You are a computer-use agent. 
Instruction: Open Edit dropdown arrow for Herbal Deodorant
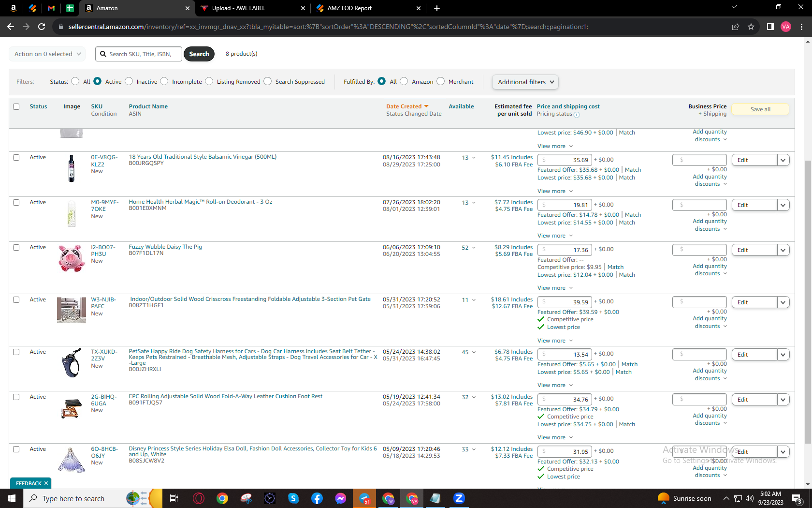tap(783, 205)
